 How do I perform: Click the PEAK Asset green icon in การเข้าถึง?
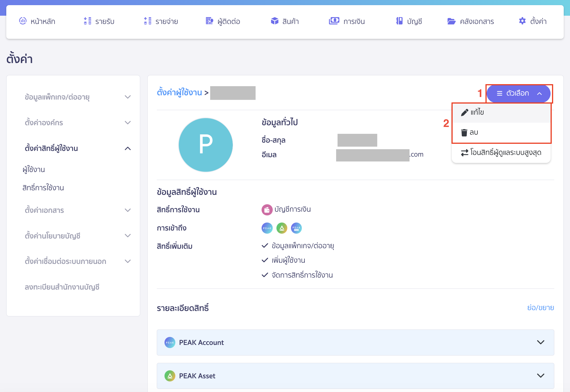click(x=282, y=228)
